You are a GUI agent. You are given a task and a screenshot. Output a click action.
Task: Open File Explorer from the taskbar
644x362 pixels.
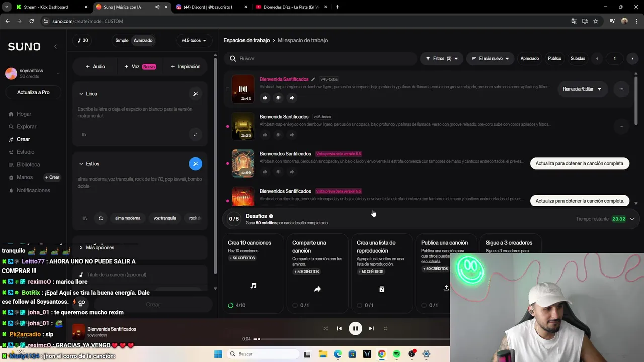pyautogui.click(x=323, y=354)
